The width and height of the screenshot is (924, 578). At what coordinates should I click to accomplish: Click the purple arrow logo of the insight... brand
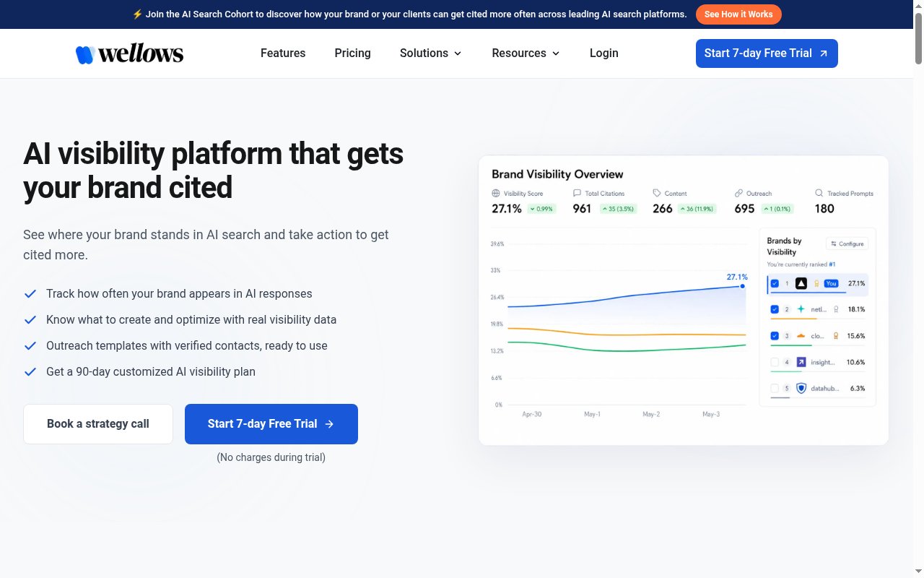click(801, 362)
